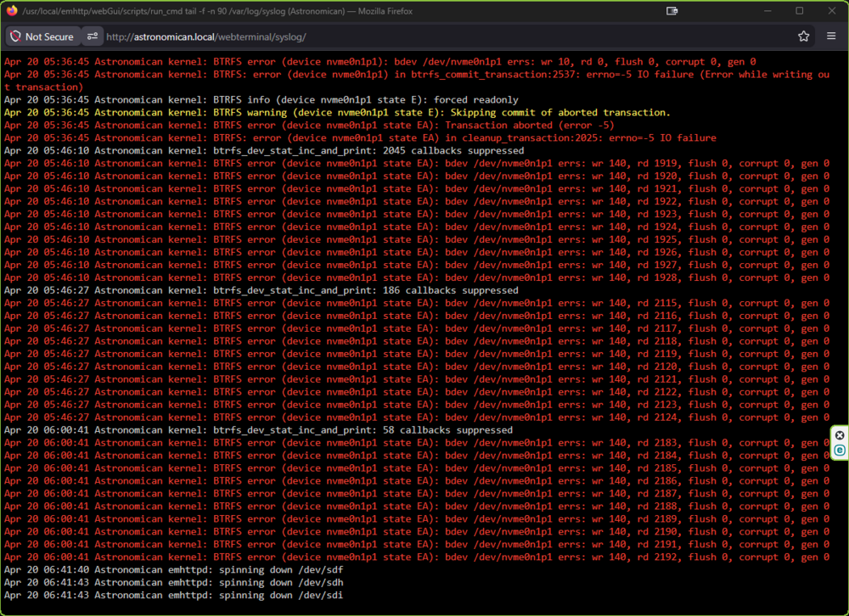Screen dimensions: 849x616
Task: Click the error line with 'rd 2123'
Action: 417,405
